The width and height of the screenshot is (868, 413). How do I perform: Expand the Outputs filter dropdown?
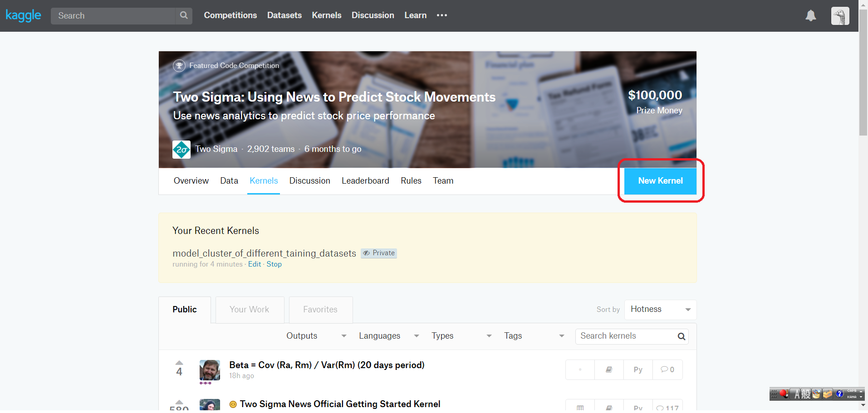pyautogui.click(x=316, y=336)
